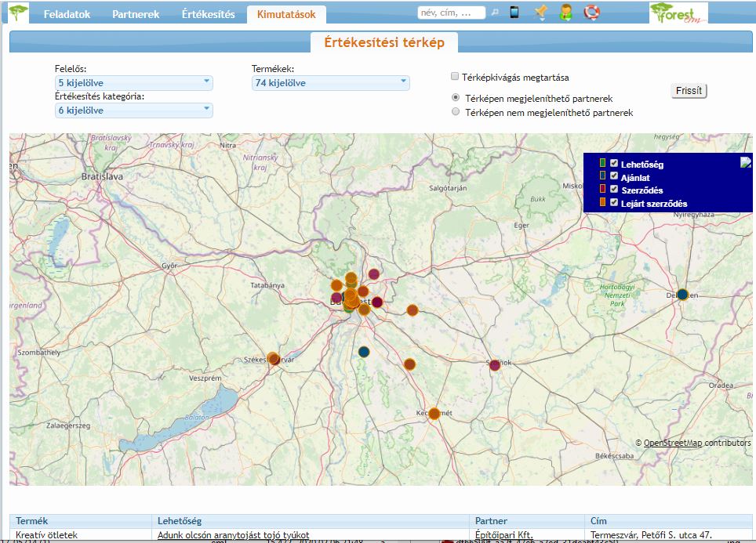Open the mobile phone icon
Screen dimensions: 756x543
click(514, 13)
